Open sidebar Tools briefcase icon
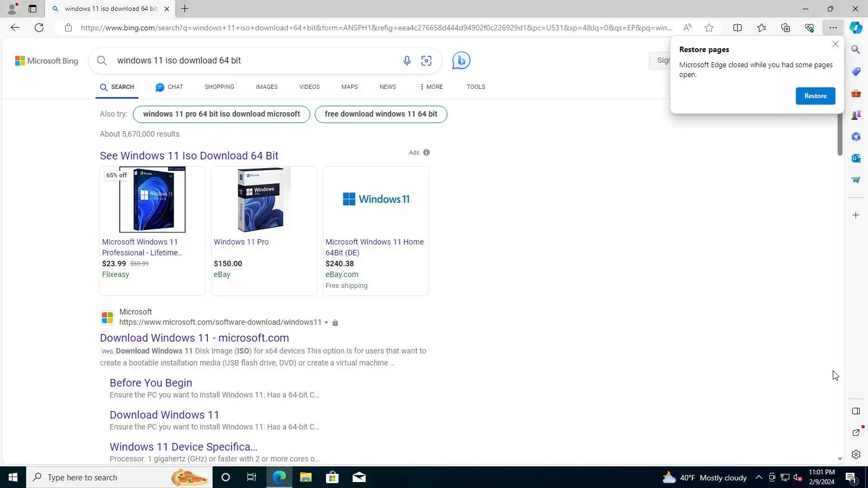The width and height of the screenshot is (868, 488). click(x=856, y=93)
